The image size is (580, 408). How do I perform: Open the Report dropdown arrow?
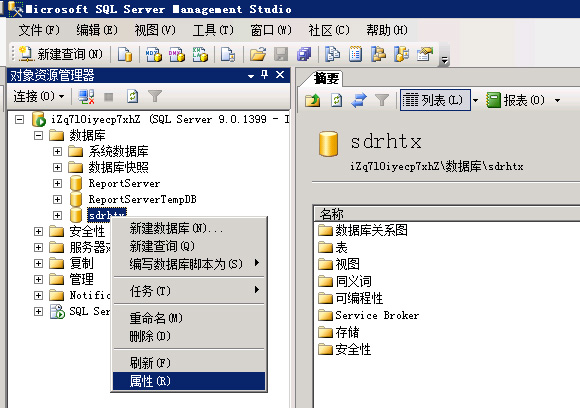(557, 100)
